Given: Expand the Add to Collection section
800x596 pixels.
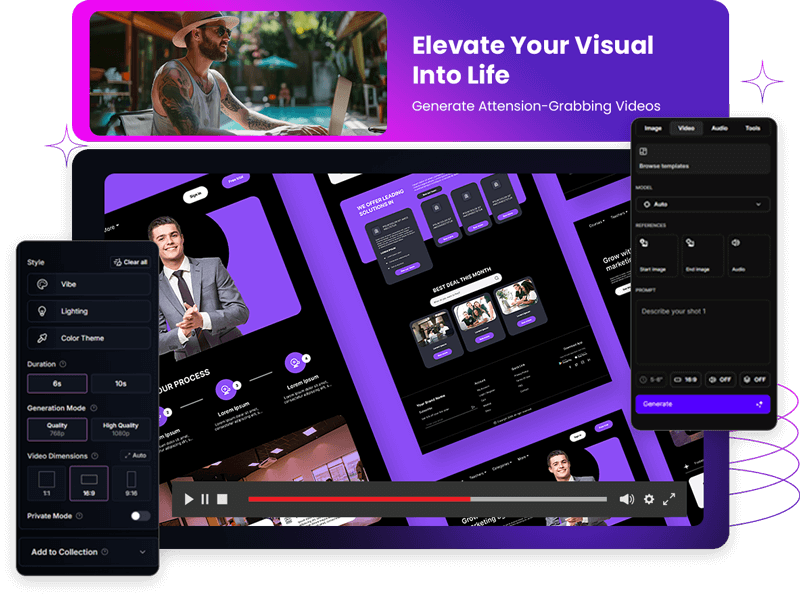Looking at the screenshot, I should click(88, 552).
